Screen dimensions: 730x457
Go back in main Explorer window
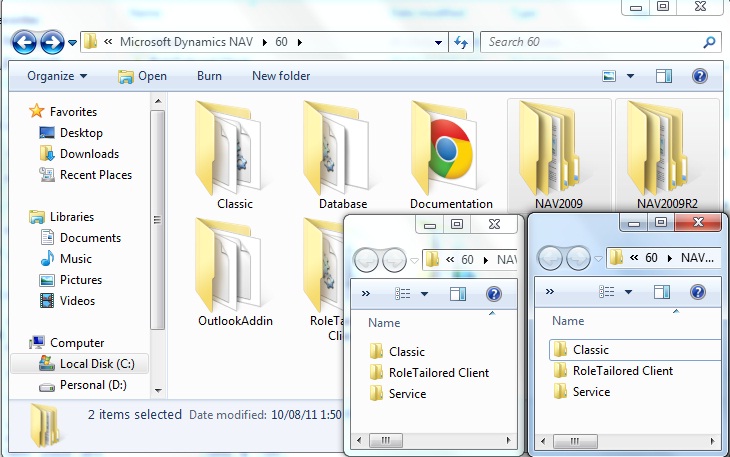pyautogui.click(x=24, y=43)
